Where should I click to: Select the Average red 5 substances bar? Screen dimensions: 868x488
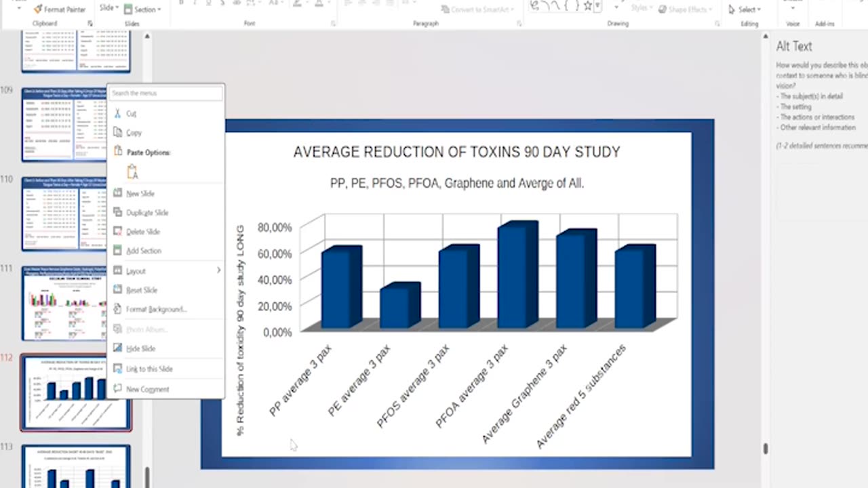click(635, 287)
